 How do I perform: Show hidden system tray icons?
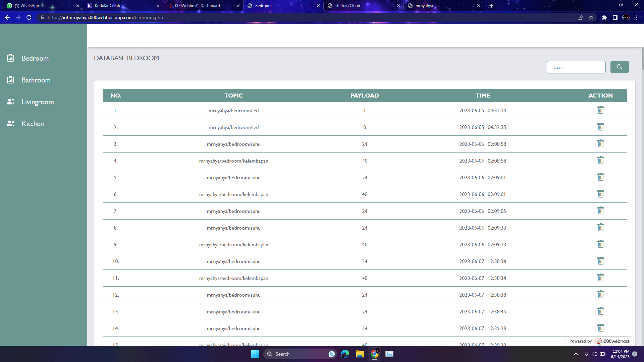[x=576, y=354]
